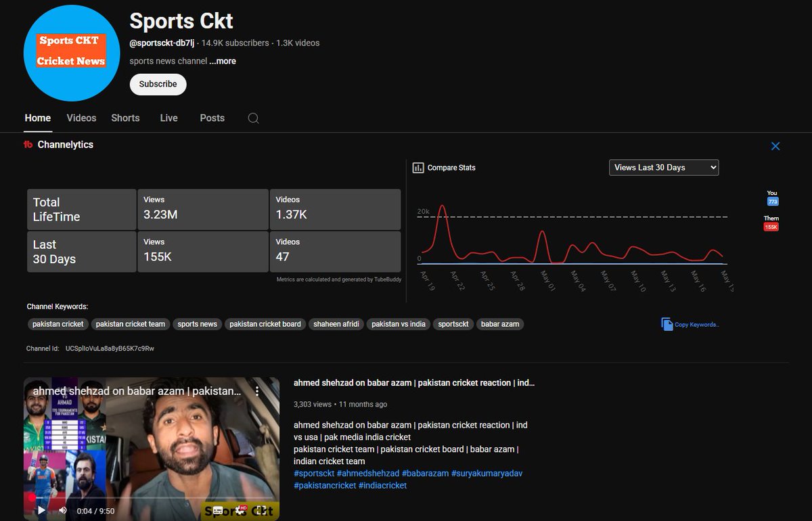Select the babar azam keyword chip
This screenshot has height=521, width=812.
pos(500,324)
